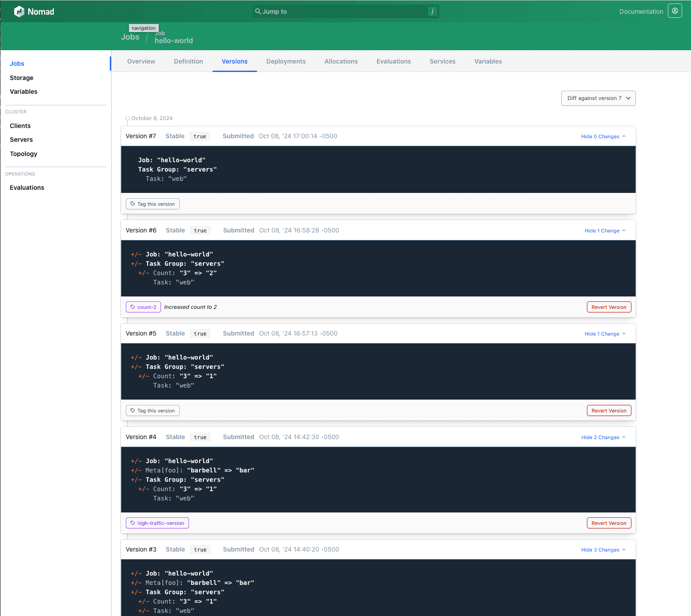Click the count-2 tag on Version #6
This screenshot has height=616, width=691.
point(143,307)
